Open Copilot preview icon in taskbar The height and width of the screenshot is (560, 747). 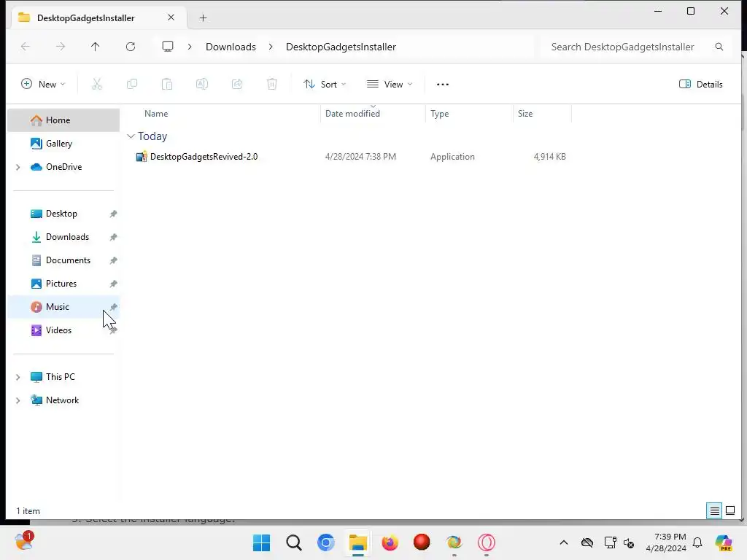[724, 542]
